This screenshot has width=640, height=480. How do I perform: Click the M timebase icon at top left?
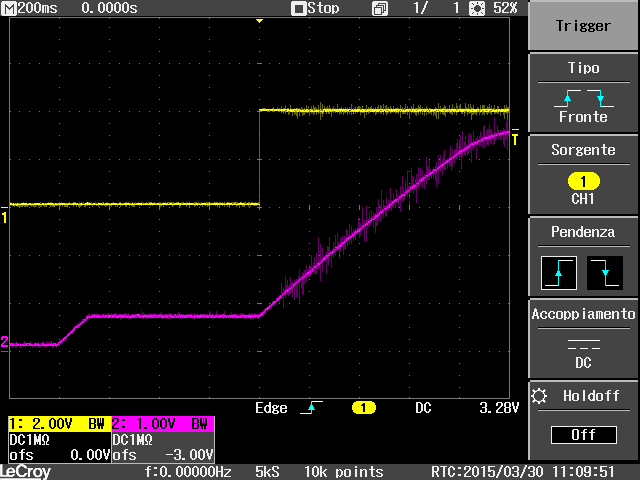pos(9,8)
